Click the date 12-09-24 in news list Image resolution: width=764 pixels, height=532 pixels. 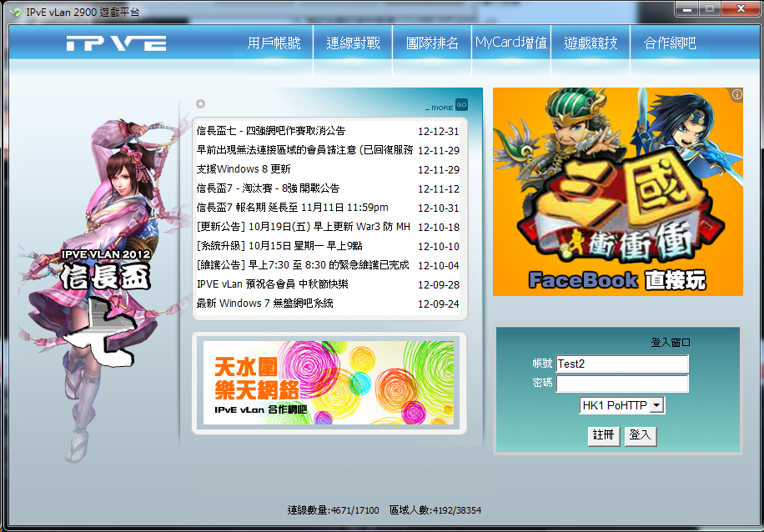click(439, 304)
